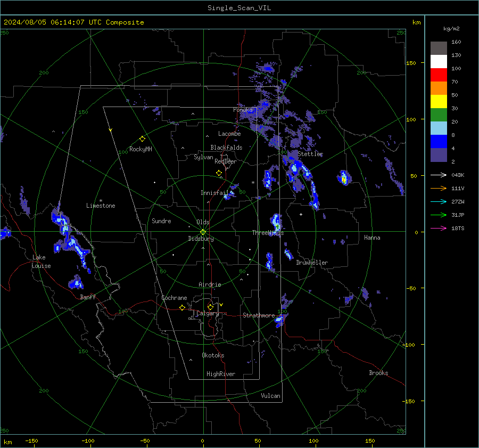Click the red 70-100 legend swatch
The width and height of the screenshot is (479, 448).
(x=439, y=75)
